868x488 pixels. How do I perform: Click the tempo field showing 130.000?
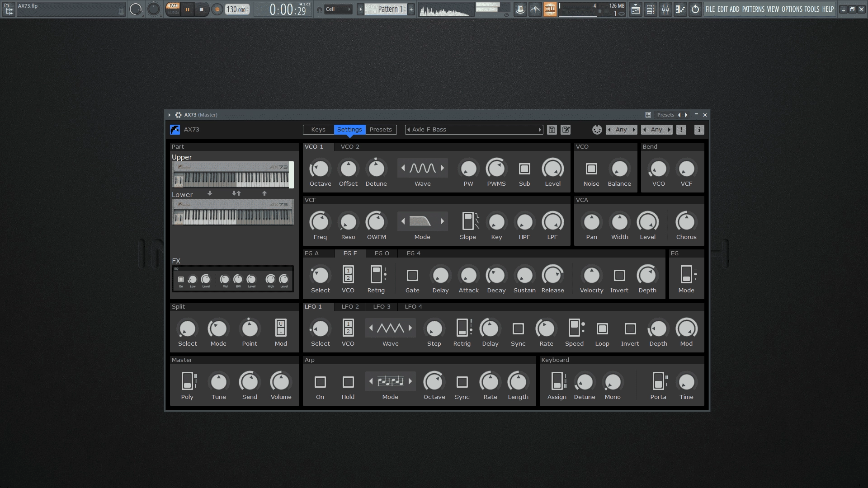(237, 9)
